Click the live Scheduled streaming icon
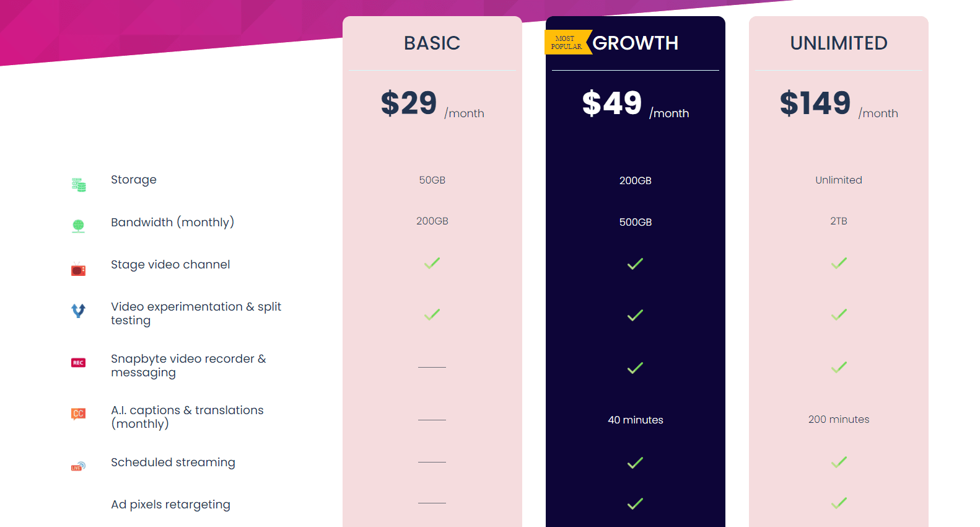The image size is (980, 527). [x=78, y=466]
